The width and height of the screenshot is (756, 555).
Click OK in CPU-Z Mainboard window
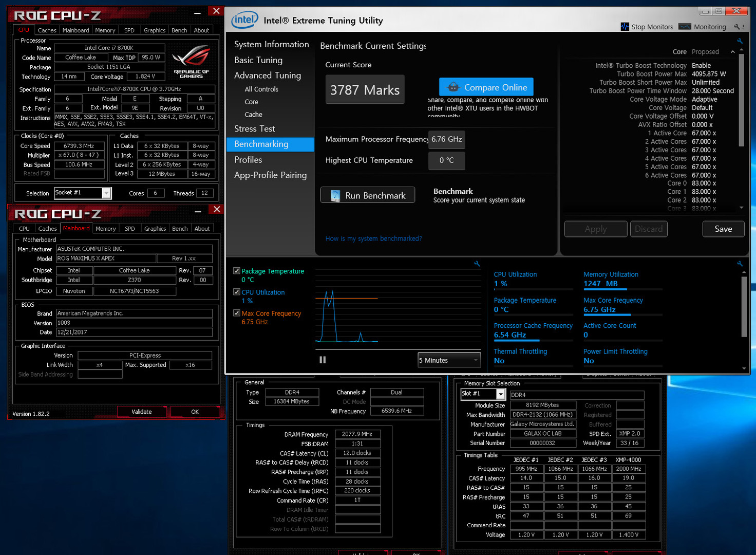[x=195, y=412]
